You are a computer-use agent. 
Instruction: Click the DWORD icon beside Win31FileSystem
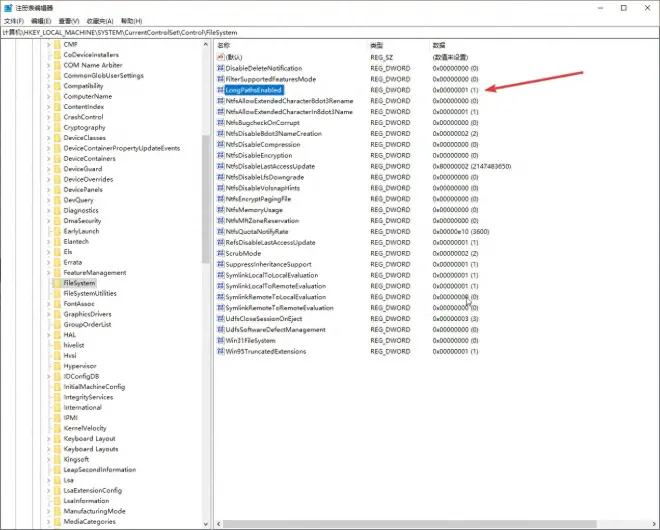[x=221, y=341]
